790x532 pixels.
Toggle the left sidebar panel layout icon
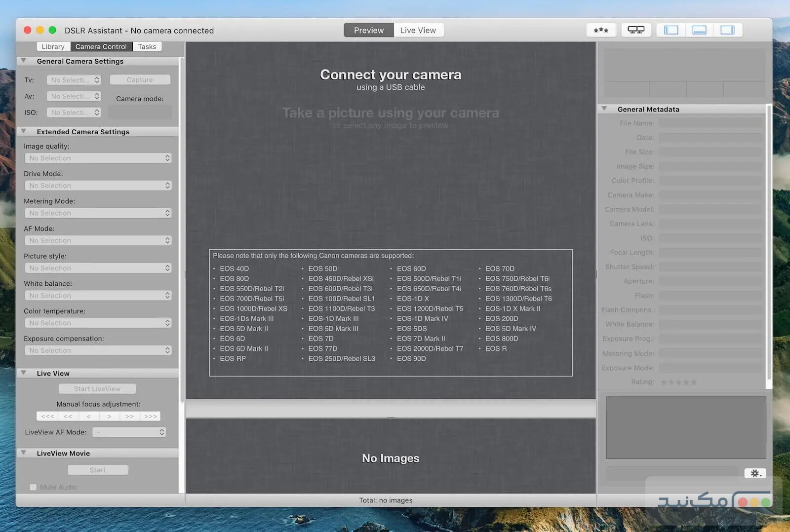point(671,30)
